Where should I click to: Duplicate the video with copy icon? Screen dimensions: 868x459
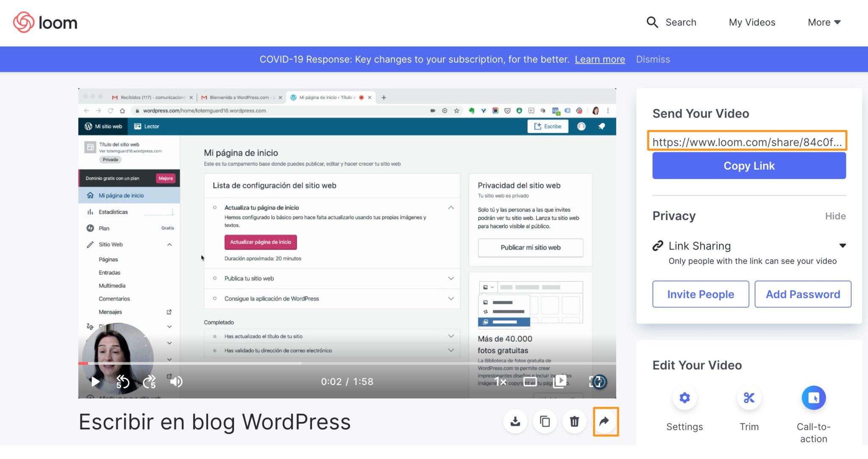point(545,421)
